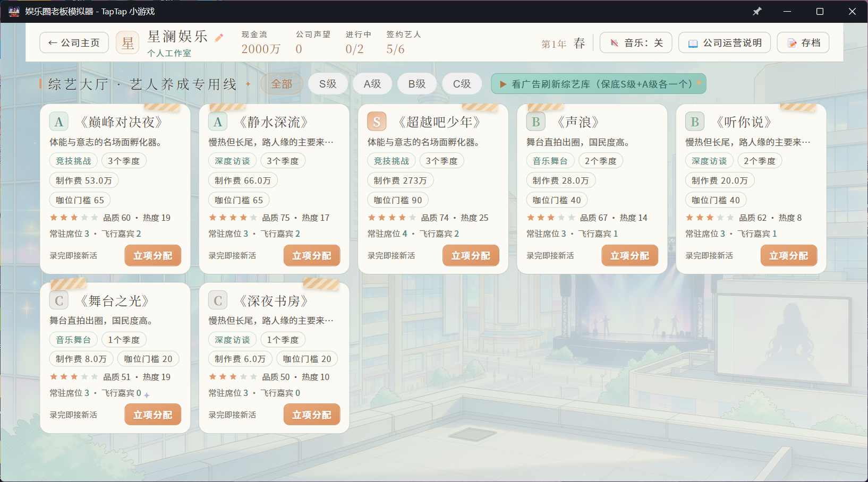868x482 pixels.
Task: Click the 存档 save button
Action: (803, 42)
